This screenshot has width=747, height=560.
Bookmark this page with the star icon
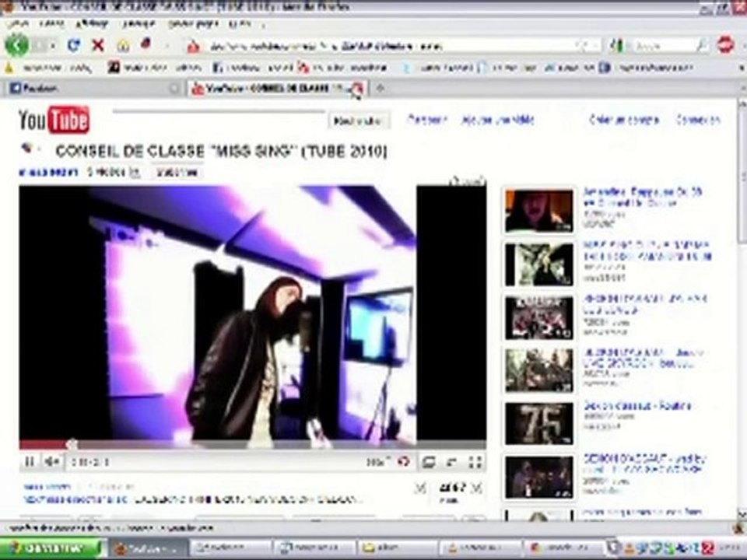click(x=581, y=46)
